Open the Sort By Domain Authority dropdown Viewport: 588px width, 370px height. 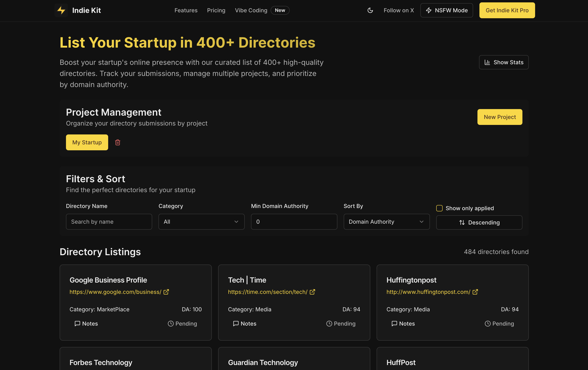click(387, 222)
